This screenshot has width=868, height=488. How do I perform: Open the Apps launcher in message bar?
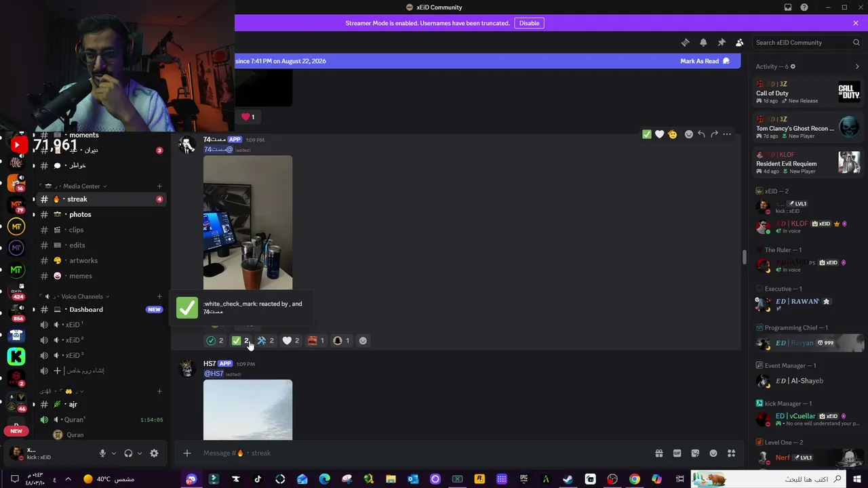pos(732,453)
